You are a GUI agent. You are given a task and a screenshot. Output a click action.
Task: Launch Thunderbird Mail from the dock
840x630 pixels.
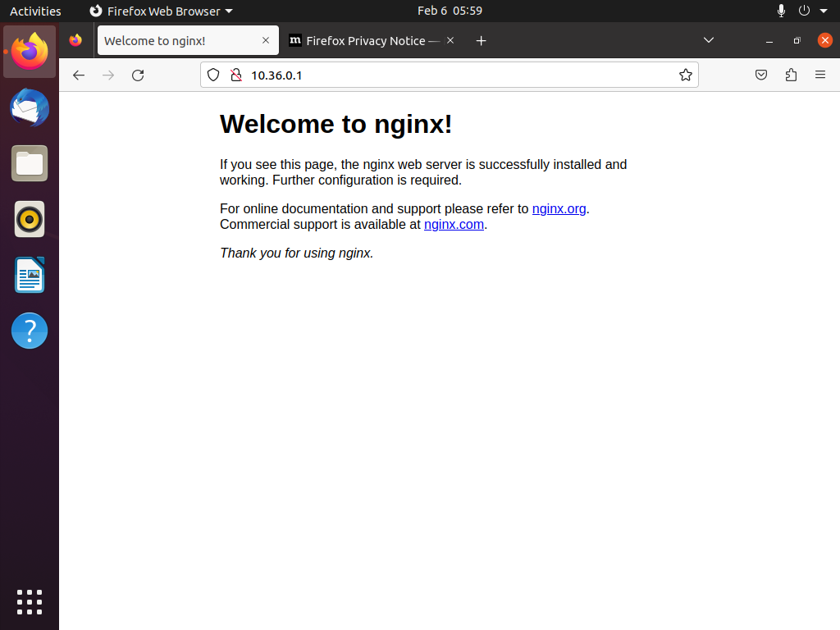point(30,107)
